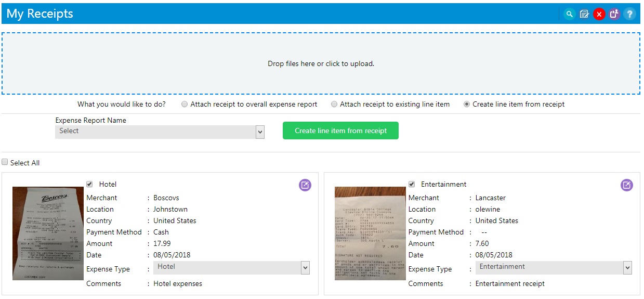Expand the Entertainment Expense Type dropdown
Image resolution: width=644 pixels, height=299 pixels.
click(554, 268)
